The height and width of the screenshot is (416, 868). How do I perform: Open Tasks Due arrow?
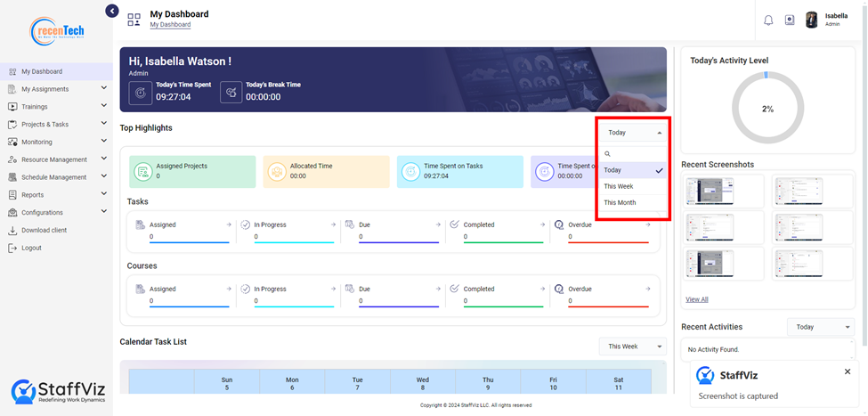(438, 224)
